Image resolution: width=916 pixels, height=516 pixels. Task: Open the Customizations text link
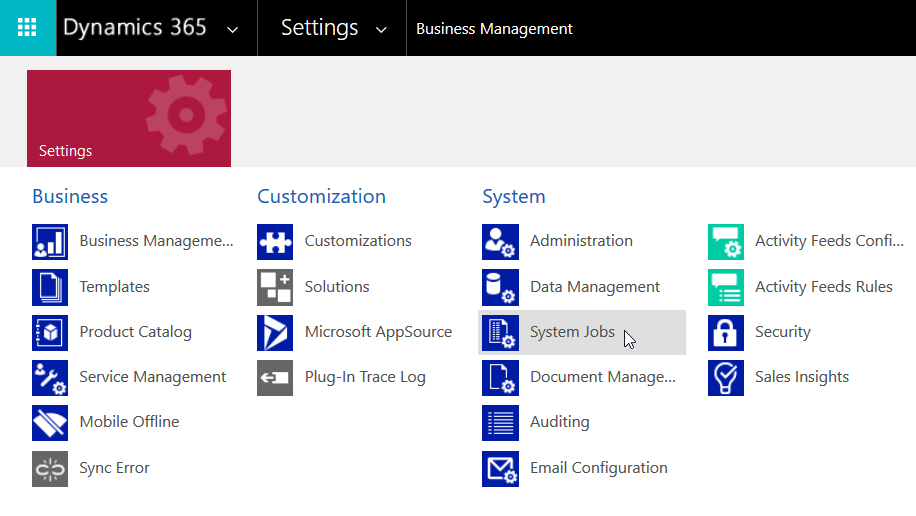tap(358, 241)
